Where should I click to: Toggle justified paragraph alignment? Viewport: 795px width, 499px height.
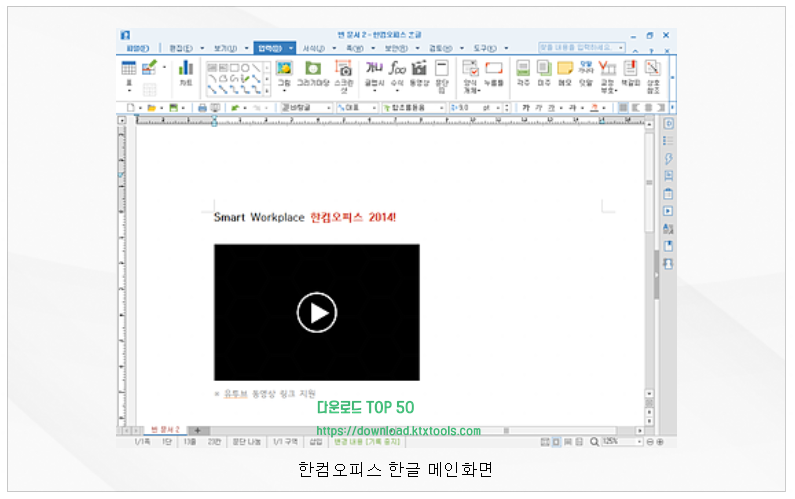[623, 108]
